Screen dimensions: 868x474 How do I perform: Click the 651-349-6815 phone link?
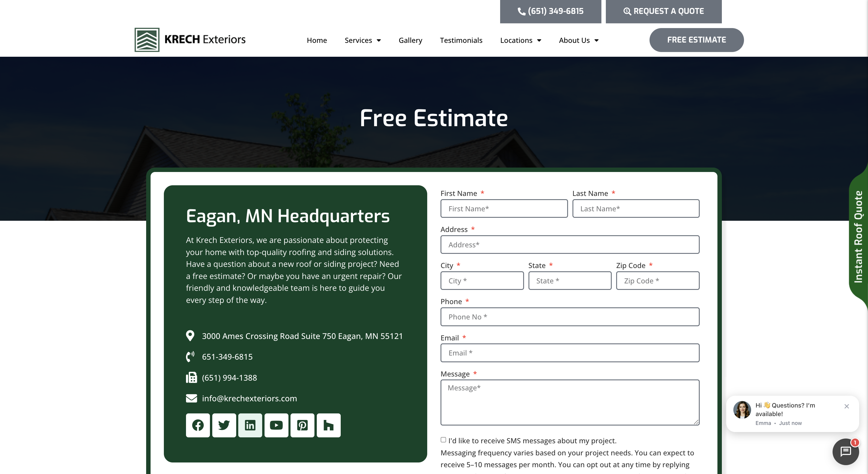[x=227, y=357]
